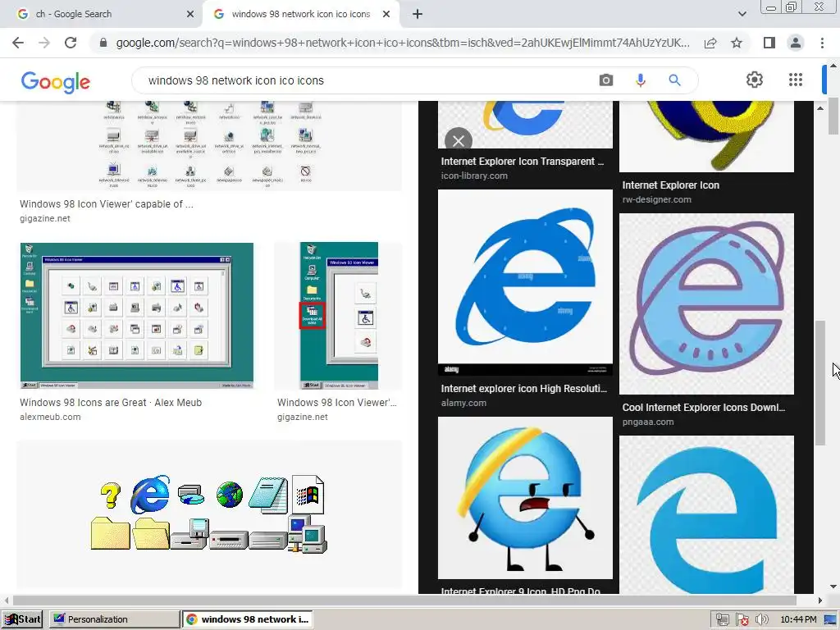840x630 pixels.
Task: Open 'Internet Explorer Icon Transparent' result
Action: [523, 162]
